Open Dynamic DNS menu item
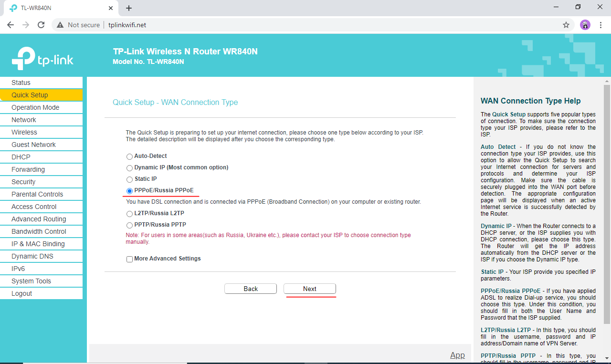The height and width of the screenshot is (364, 611). 41,256
